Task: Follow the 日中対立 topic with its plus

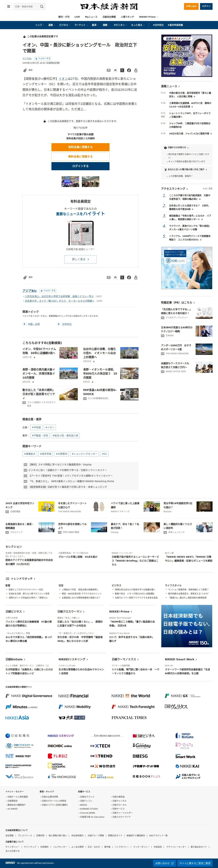Action: point(59,324)
